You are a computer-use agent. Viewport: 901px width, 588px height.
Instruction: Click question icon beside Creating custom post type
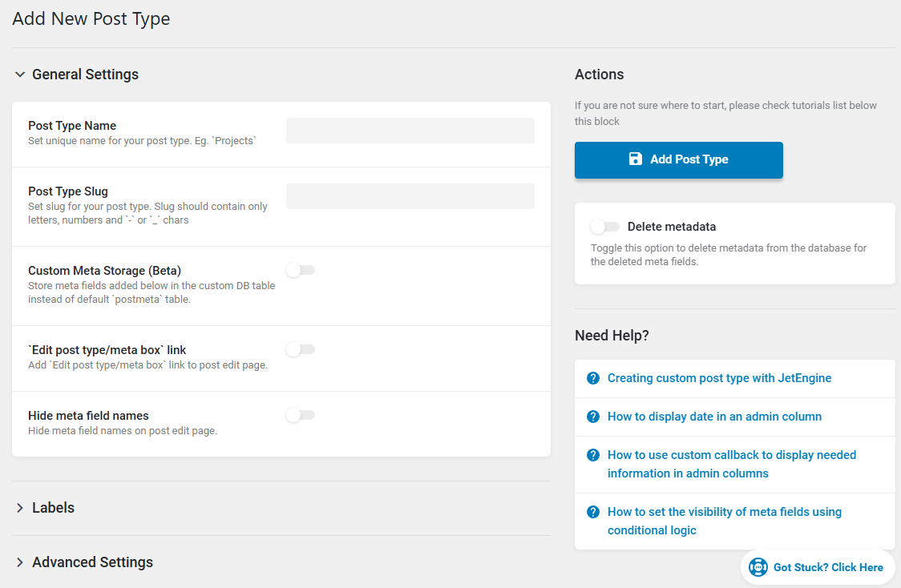(593, 378)
